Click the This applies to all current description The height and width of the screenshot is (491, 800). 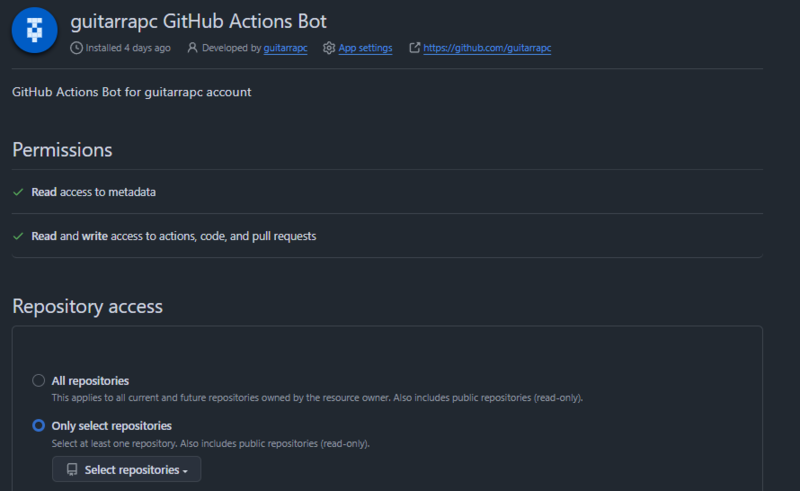317,398
